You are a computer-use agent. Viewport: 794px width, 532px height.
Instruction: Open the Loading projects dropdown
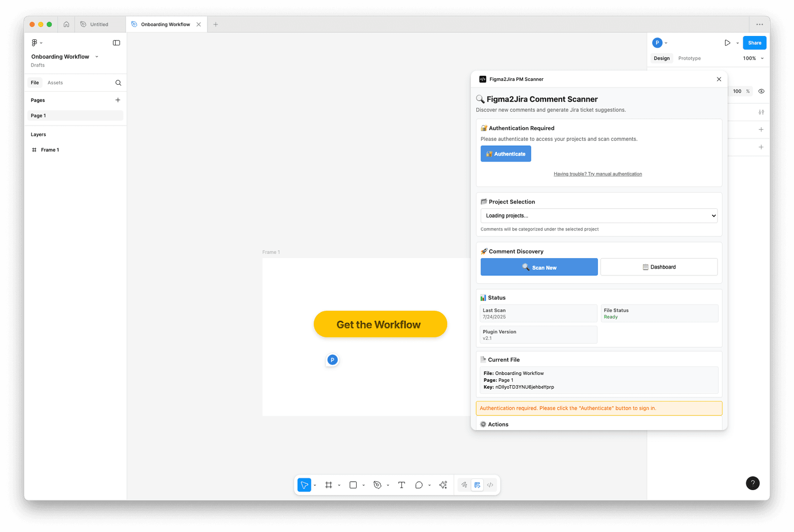coord(598,215)
